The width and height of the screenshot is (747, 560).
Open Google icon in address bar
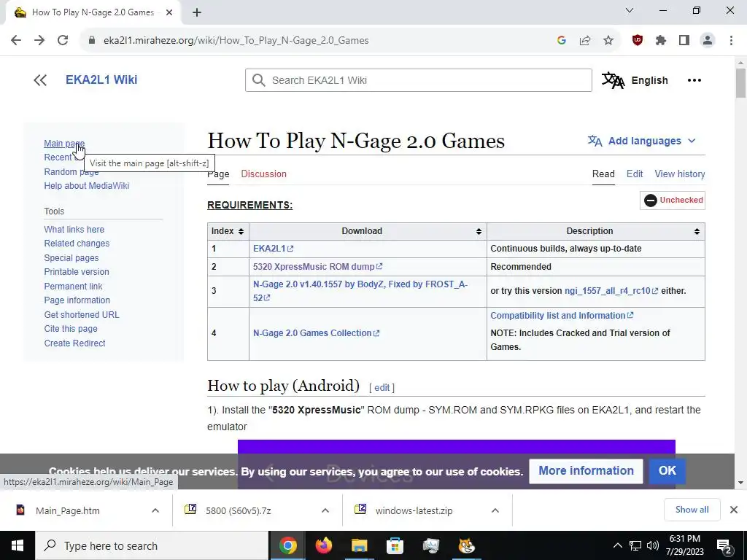pyautogui.click(x=562, y=41)
